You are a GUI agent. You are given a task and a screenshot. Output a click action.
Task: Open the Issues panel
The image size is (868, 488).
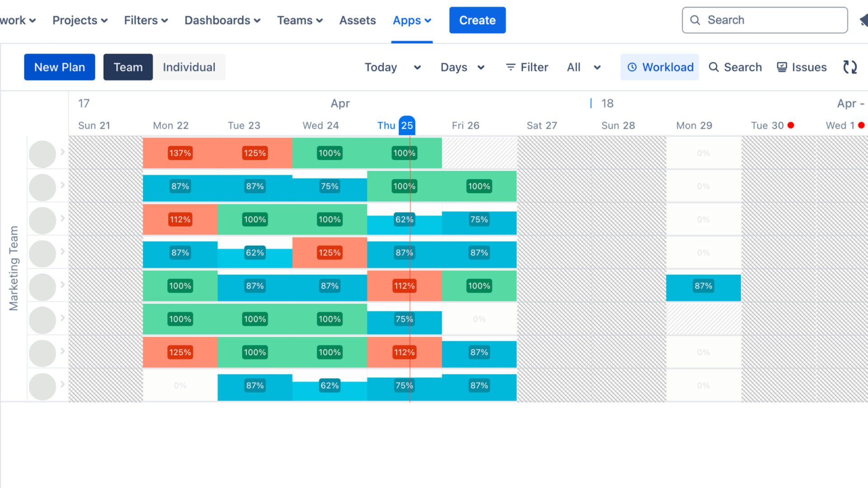coord(801,67)
